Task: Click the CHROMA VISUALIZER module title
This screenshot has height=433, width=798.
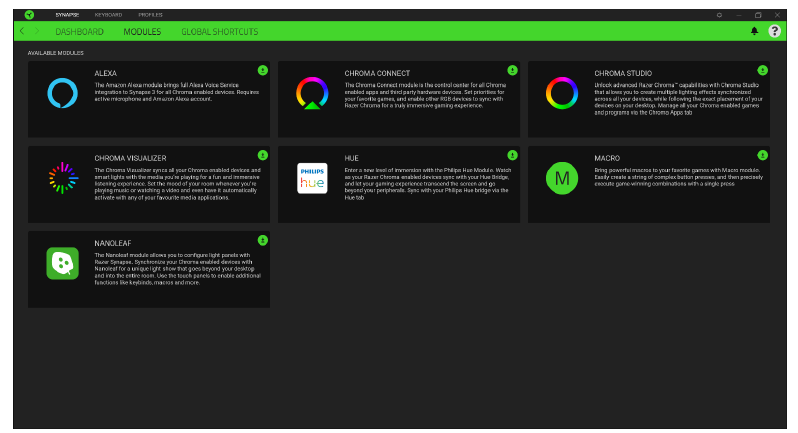Action: pyautogui.click(x=130, y=158)
